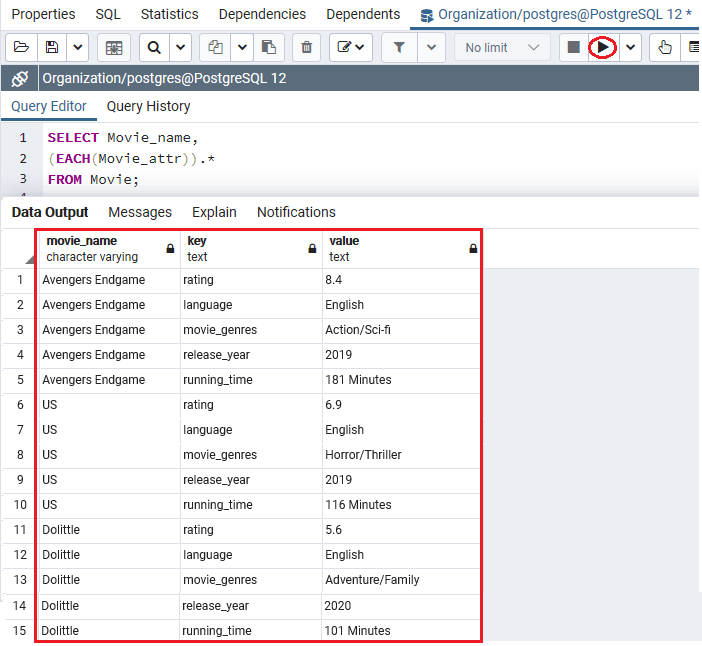Expand the Save options dropdown arrow

click(77, 47)
